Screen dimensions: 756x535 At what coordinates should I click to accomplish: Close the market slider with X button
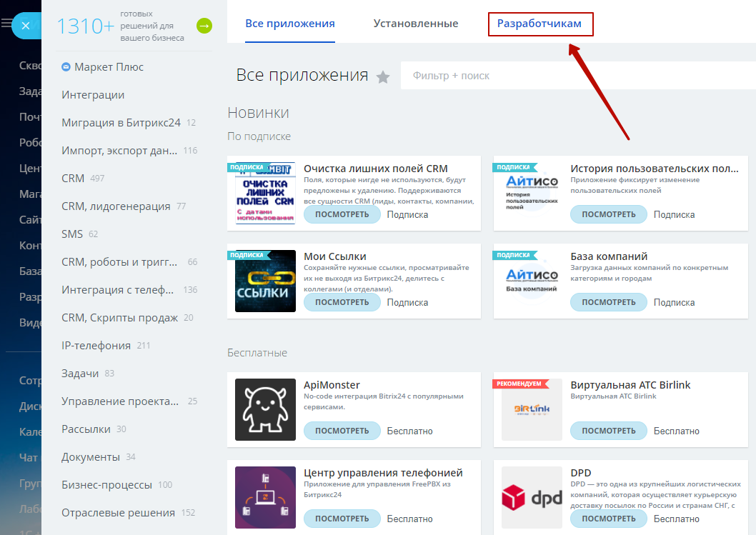26,26
